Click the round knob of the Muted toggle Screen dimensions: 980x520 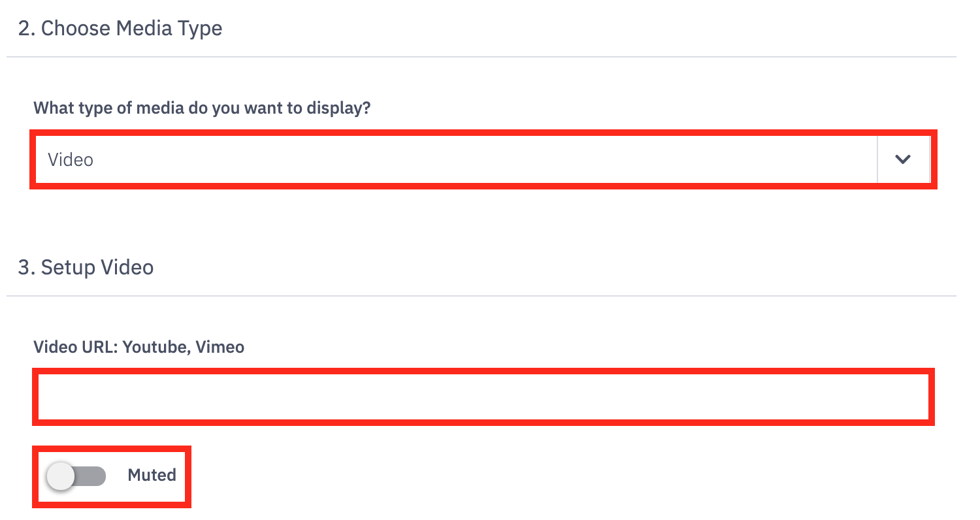click(61, 476)
